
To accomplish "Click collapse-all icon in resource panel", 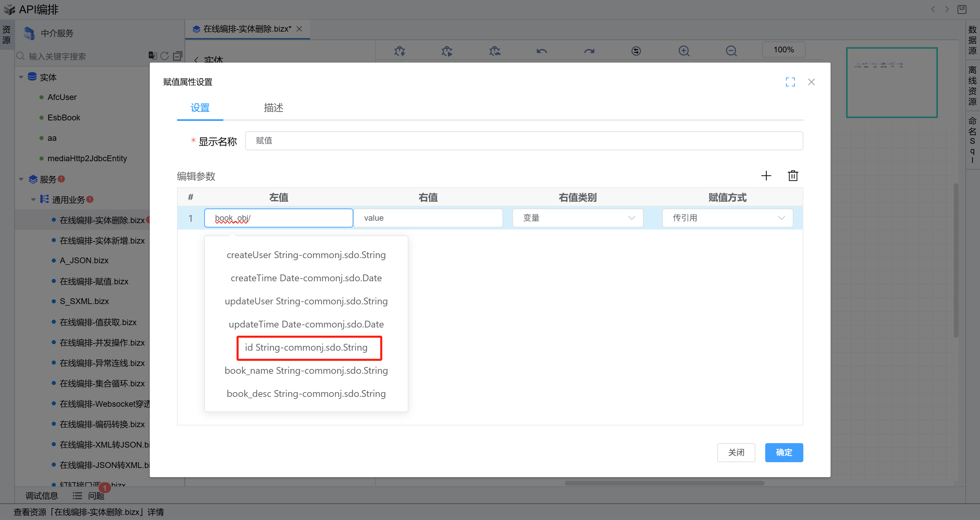I will pos(177,56).
